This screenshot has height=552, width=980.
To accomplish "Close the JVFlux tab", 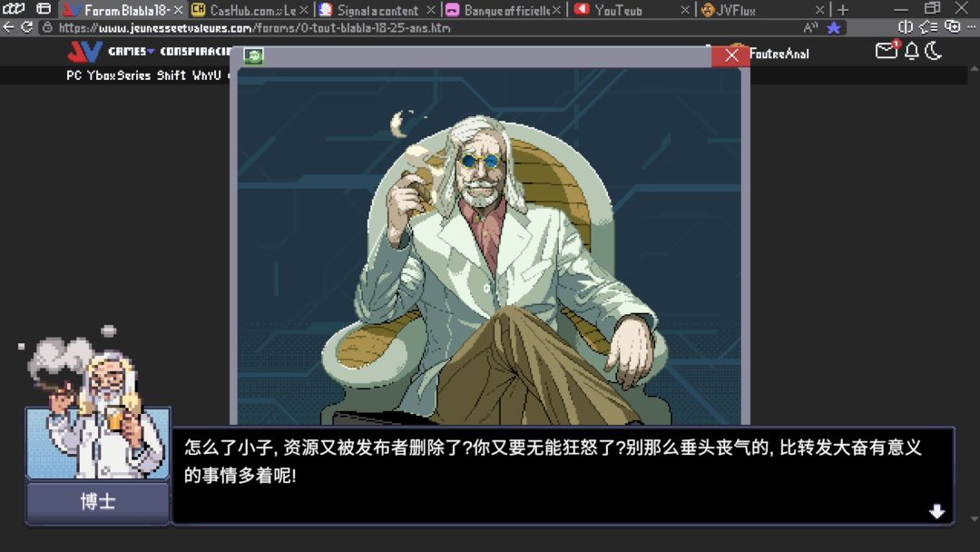I will [820, 10].
